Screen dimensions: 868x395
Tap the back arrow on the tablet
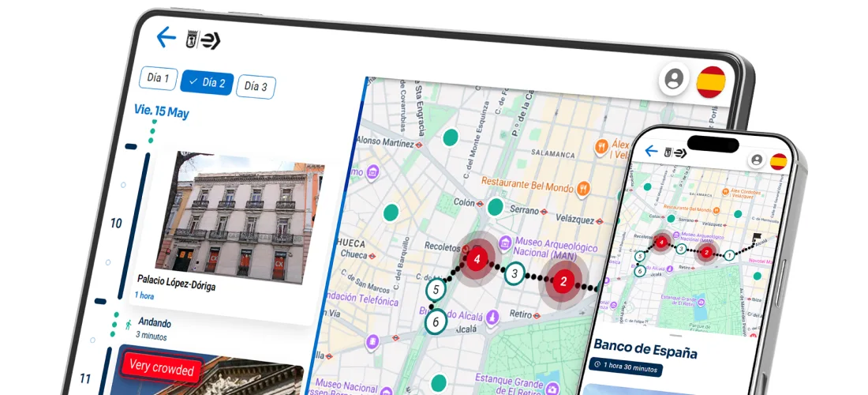(166, 37)
